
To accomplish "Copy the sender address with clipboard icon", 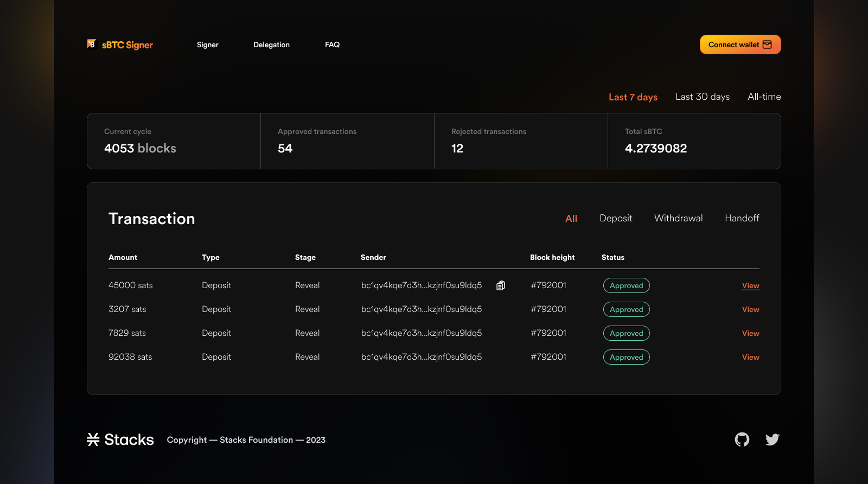I will (x=501, y=285).
